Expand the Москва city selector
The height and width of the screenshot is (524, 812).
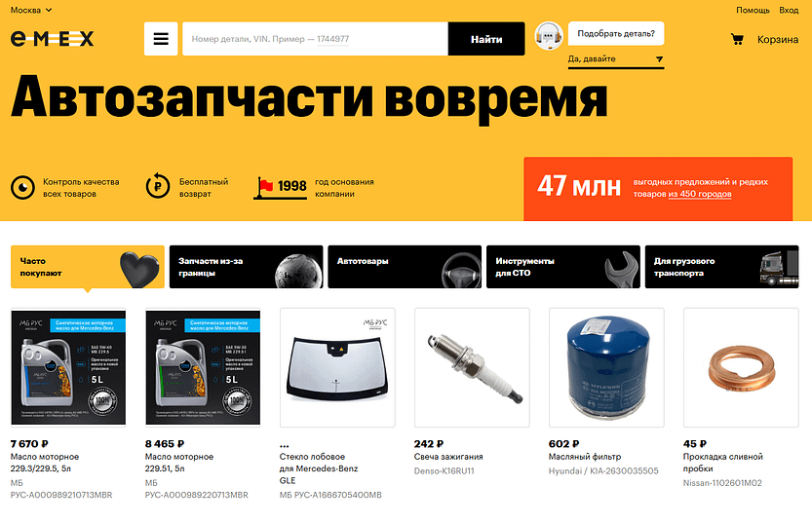pyautogui.click(x=31, y=10)
